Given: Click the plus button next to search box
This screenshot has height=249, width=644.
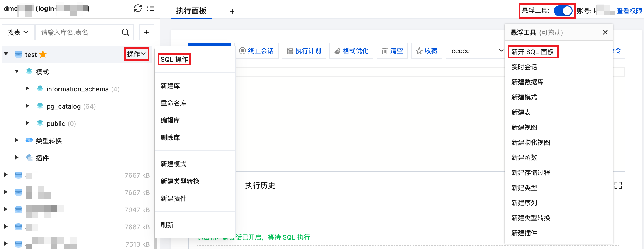Looking at the screenshot, I should (x=146, y=33).
